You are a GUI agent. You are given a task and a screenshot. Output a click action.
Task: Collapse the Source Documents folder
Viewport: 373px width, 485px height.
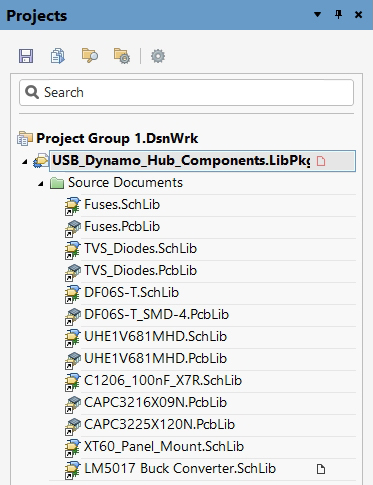pyautogui.click(x=41, y=184)
